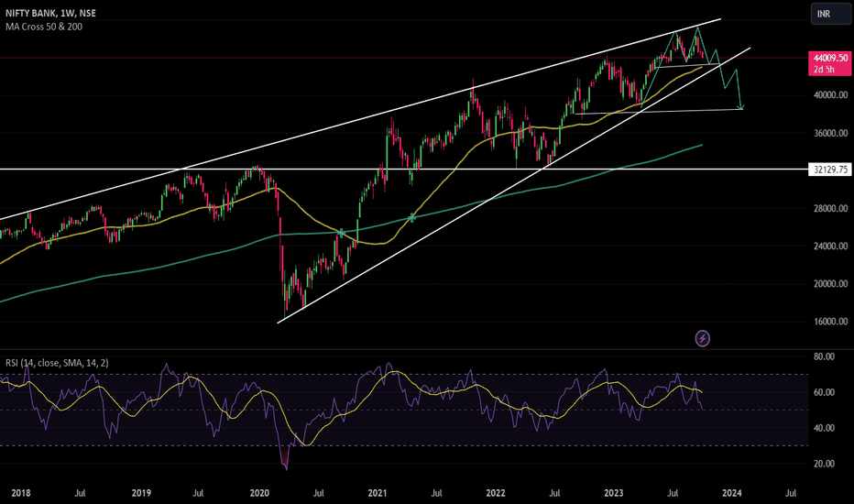Screen dimensions: 854x504
Task: Click the 2022 label on time axis
Action: coord(496,493)
